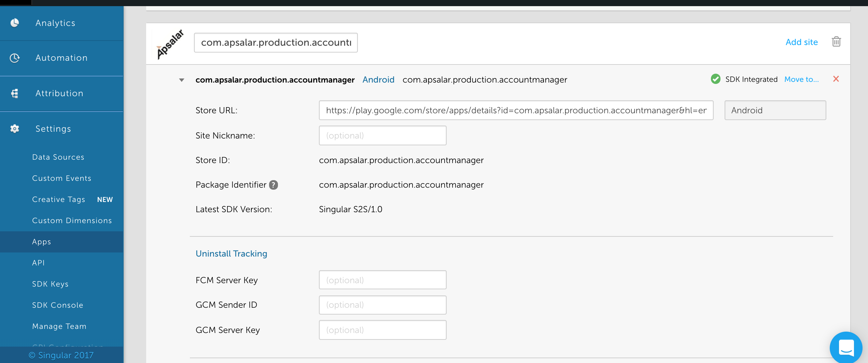868x363 pixels.
Task: Open SDK Keys page
Action: point(50,284)
